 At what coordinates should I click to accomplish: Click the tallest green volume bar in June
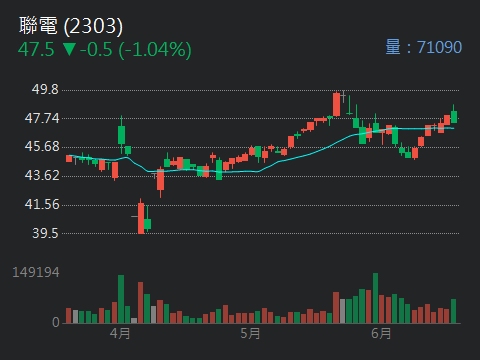pos(375,298)
